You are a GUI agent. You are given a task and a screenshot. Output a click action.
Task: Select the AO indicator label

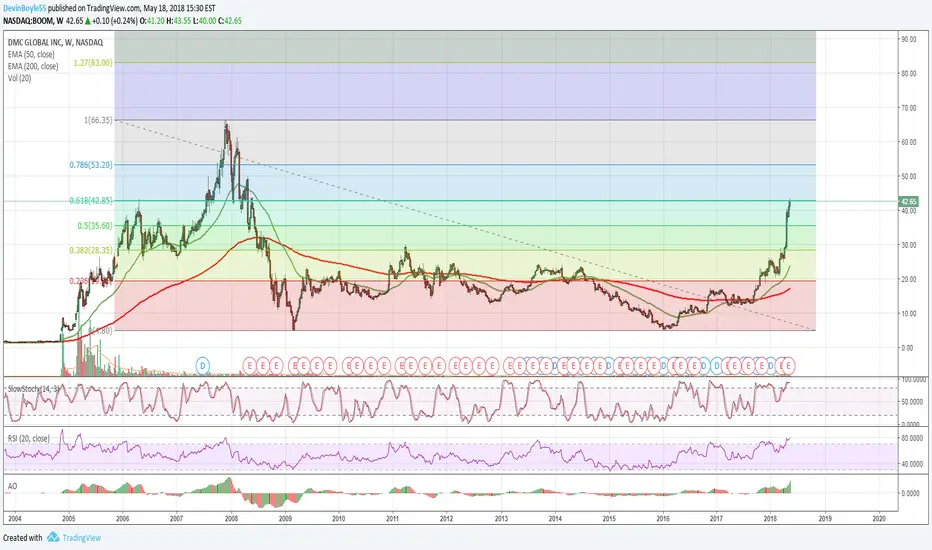pyautogui.click(x=12, y=486)
